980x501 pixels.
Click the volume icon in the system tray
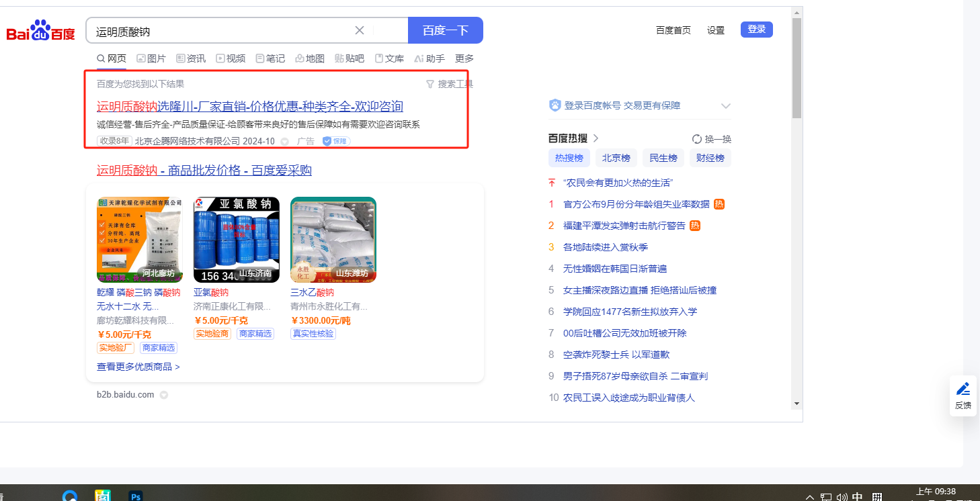[842, 498]
